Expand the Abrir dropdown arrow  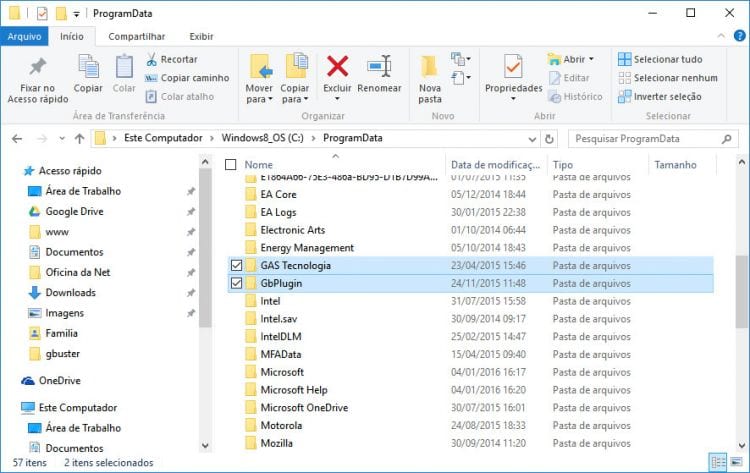tap(591, 59)
